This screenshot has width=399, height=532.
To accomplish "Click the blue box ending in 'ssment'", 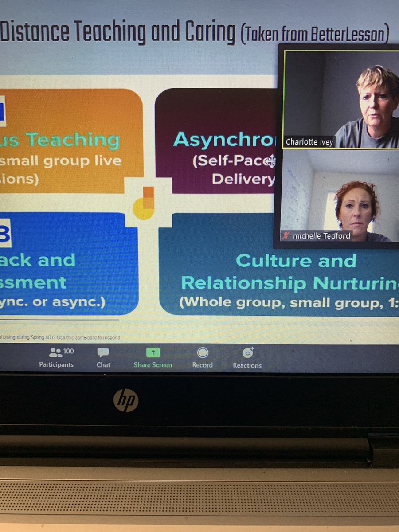I will click(69, 264).
